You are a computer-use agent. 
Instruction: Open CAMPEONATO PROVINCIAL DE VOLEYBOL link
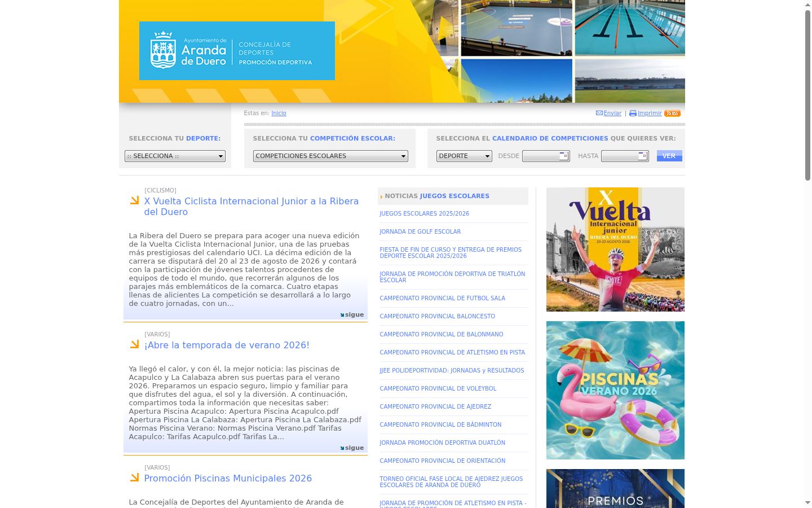pos(438,389)
